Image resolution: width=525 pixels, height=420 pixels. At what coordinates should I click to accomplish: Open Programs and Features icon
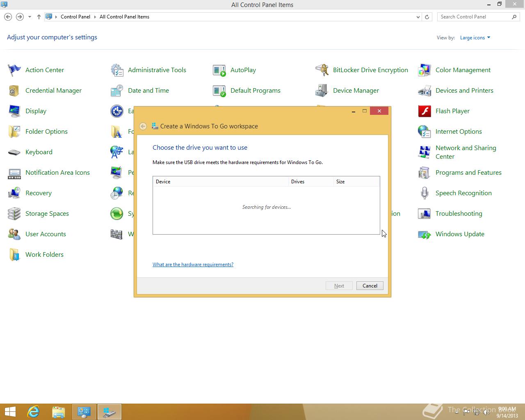point(425,173)
